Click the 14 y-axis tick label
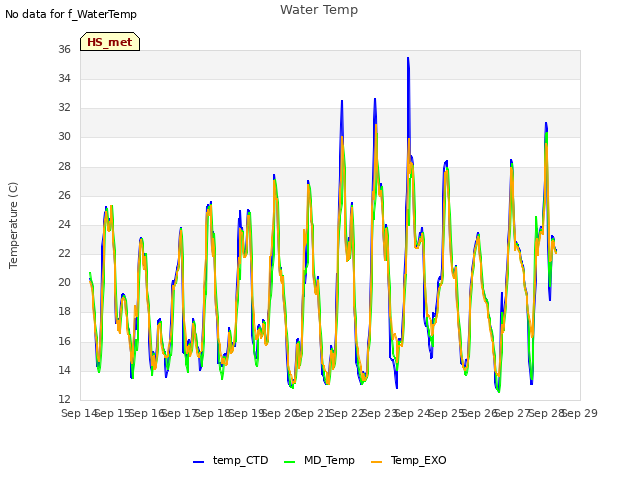The width and height of the screenshot is (640, 480). click(x=64, y=371)
